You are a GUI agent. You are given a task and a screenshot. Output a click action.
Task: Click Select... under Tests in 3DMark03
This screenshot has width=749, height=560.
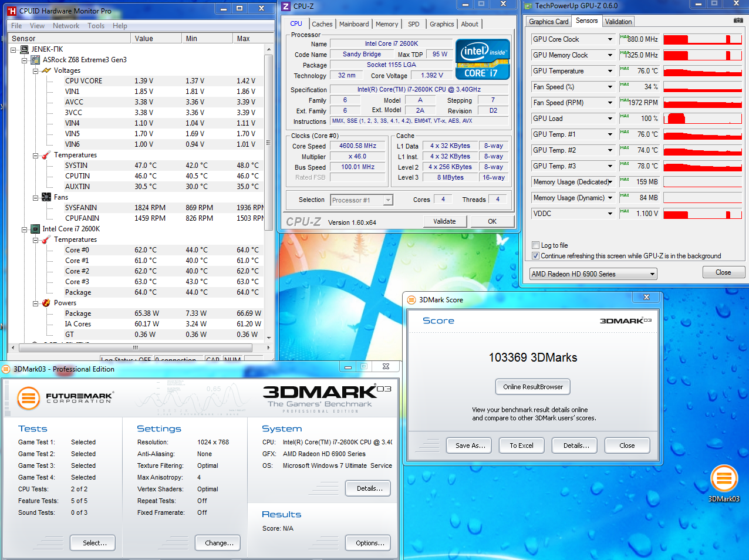tap(93, 543)
